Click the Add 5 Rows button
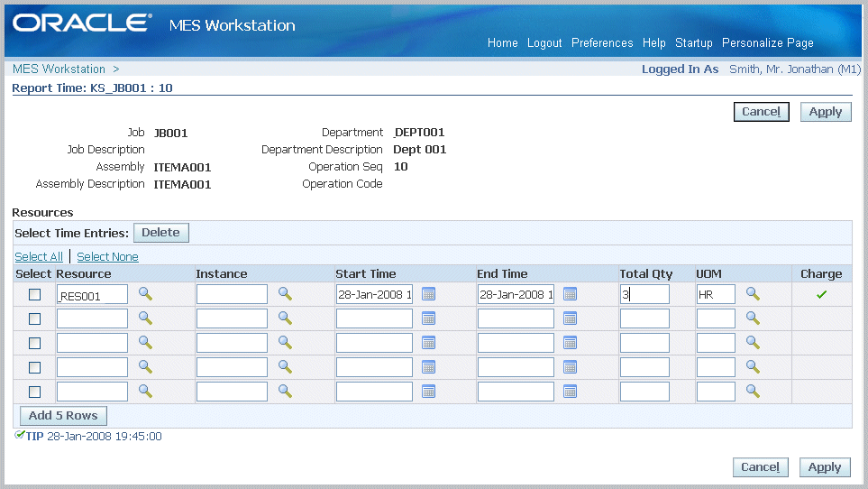The image size is (868, 489). pos(63,415)
